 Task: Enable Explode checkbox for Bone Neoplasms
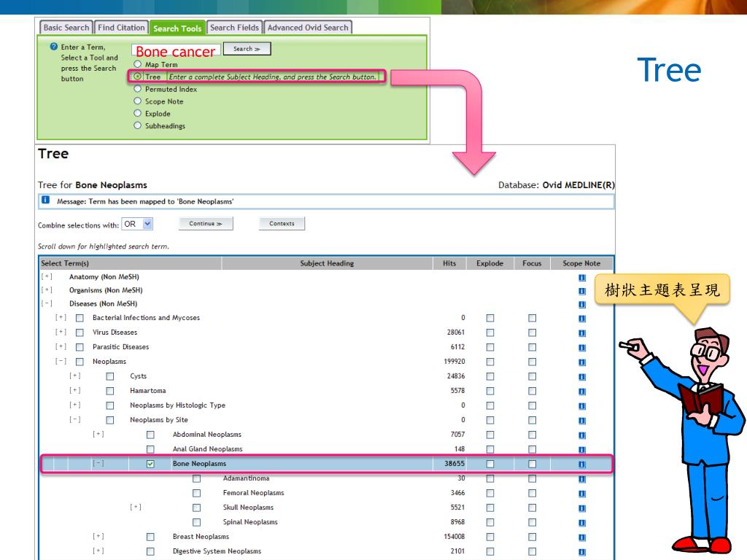click(x=490, y=464)
